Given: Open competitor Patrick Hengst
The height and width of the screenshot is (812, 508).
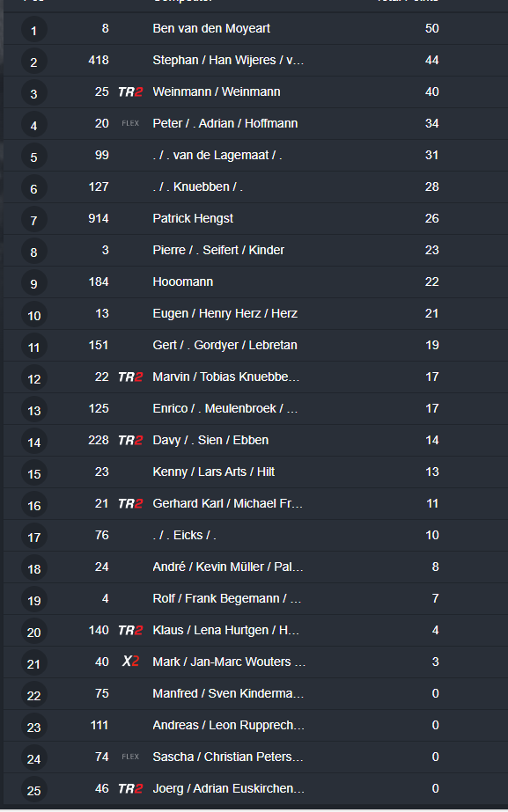Looking at the screenshot, I should 193,218.
